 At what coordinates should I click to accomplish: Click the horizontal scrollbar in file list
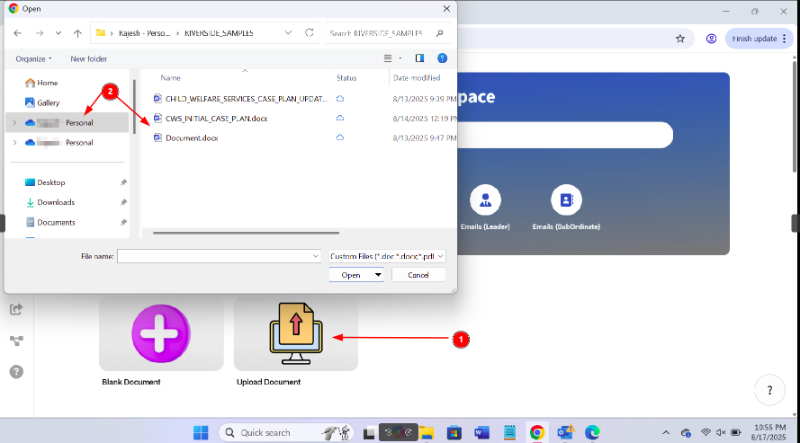(x=240, y=231)
